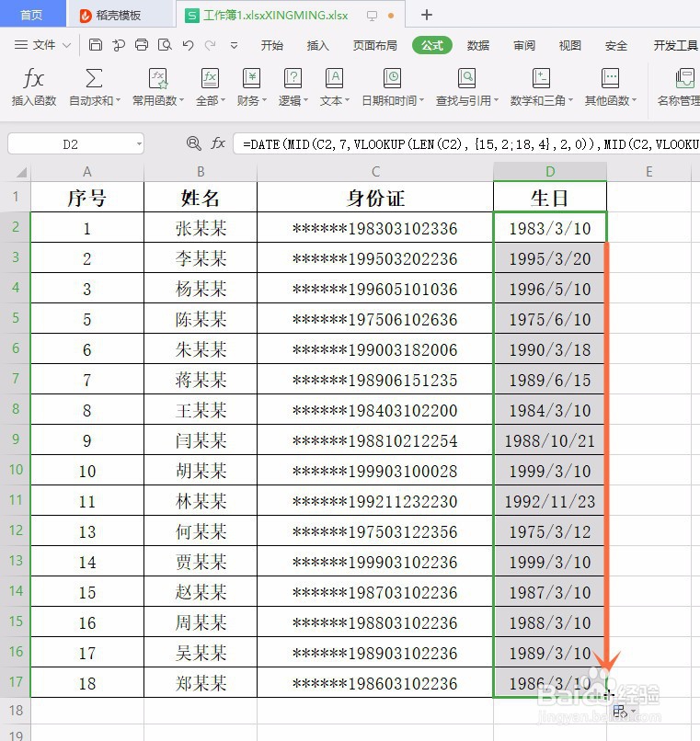This screenshot has width=700, height=741.
Task: Click the Redo arrow icon
Action: coord(210,45)
